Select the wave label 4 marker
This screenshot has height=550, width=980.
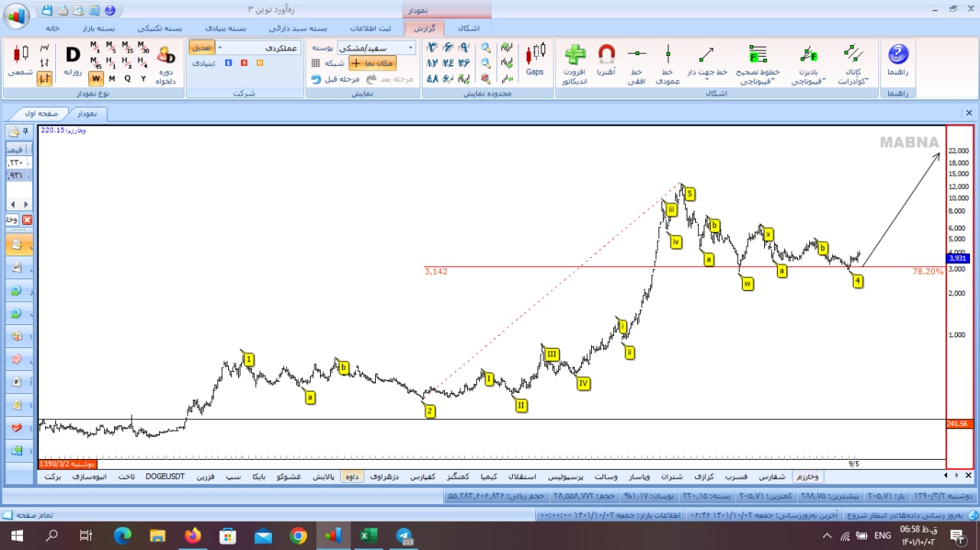858,281
